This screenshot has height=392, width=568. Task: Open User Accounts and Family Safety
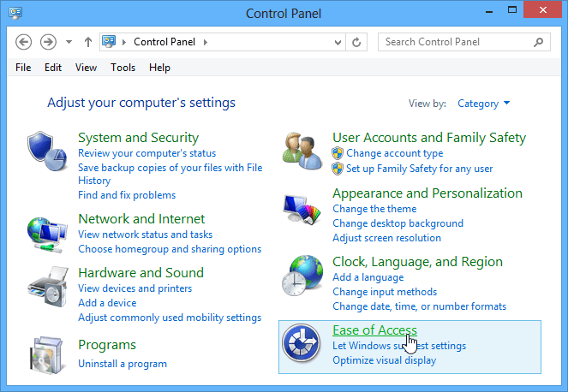click(429, 138)
